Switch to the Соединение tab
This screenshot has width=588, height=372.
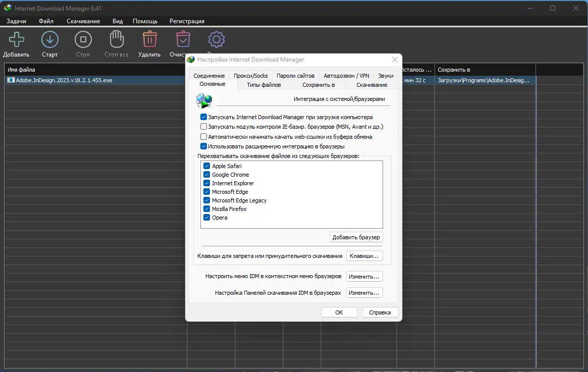tap(209, 76)
